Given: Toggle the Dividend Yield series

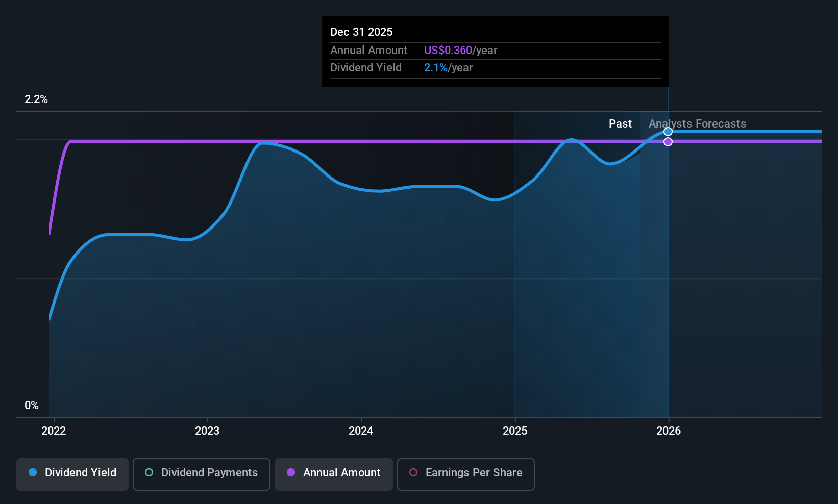Looking at the screenshot, I should point(72,474).
